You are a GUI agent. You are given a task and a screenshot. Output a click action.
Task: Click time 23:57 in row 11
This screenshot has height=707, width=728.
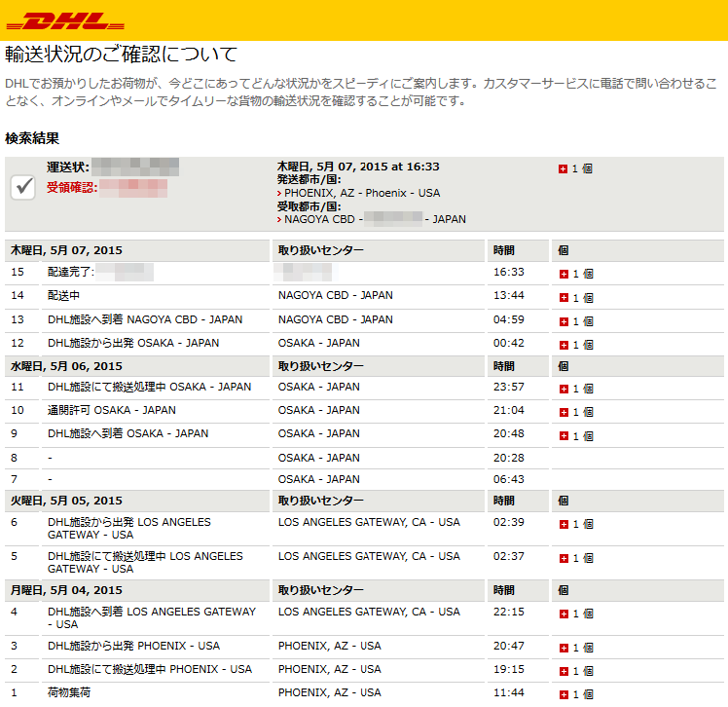pos(508,387)
